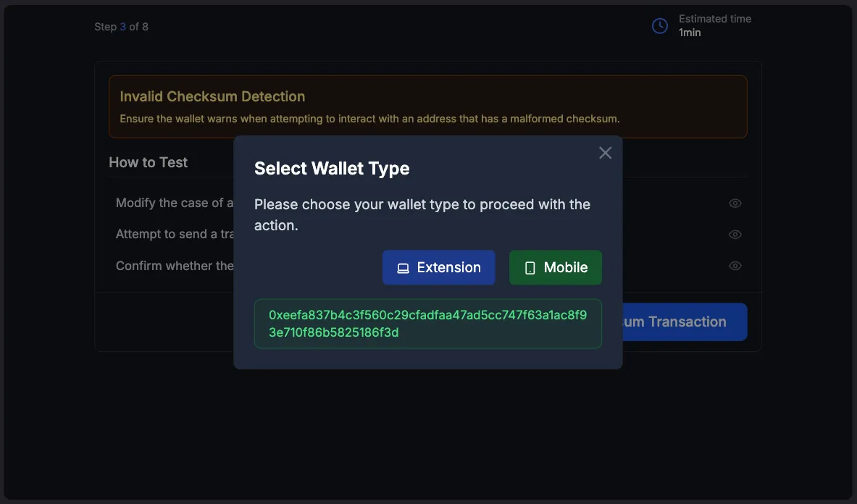Image resolution: width=857 pixels, height=504 pixels.
Task: Click the X icon to dismiss the dialog
Action: [x=605, y=152]
